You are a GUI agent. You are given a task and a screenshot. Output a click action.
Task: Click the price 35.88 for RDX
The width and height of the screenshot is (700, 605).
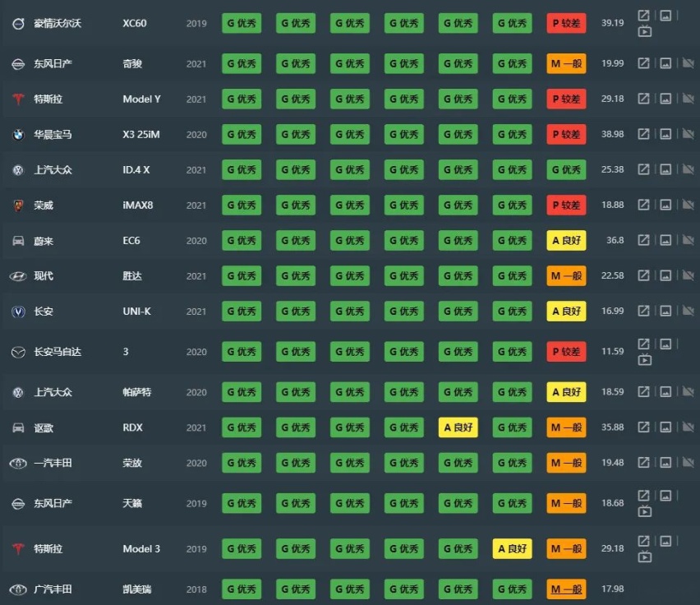[613, 427]
